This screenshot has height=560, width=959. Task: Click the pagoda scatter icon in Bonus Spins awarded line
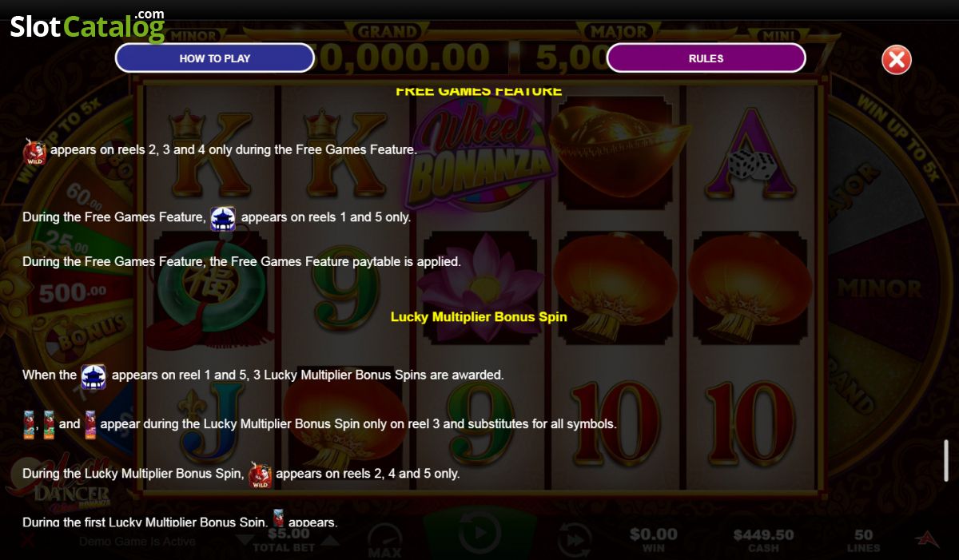(94, 375)
